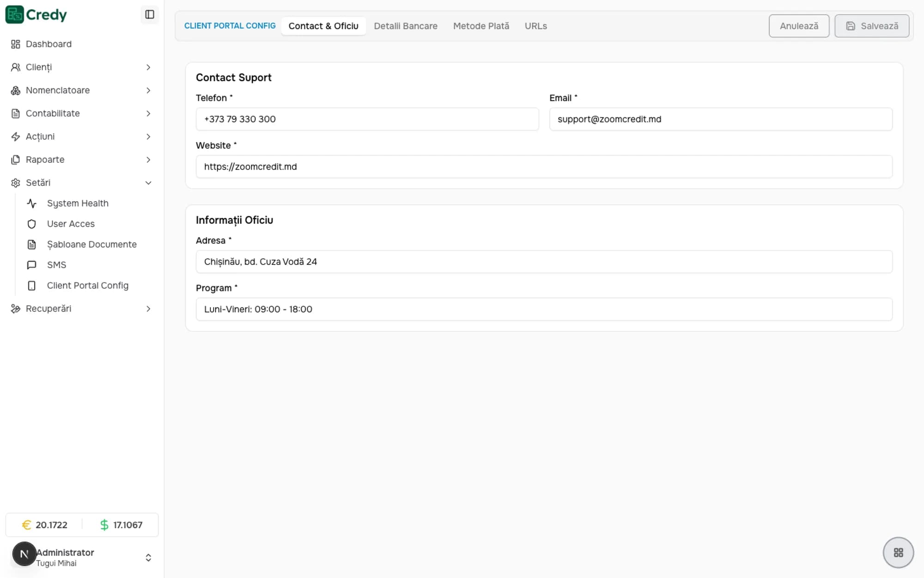The image size is (924, 578).
Task: Click the System Health pulse icon
Action: tap(31, 203)
